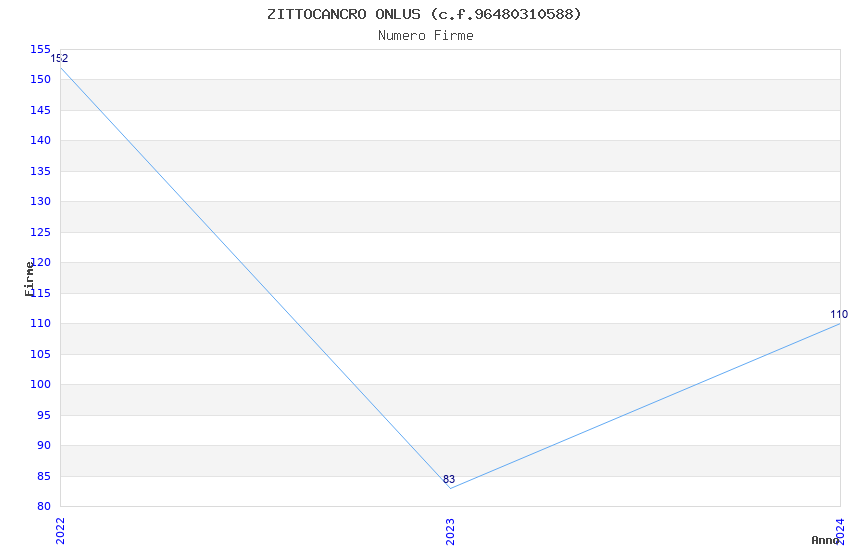Click the data label 152
The width and height of the screenshot is (850, 550).
point(60,59)
